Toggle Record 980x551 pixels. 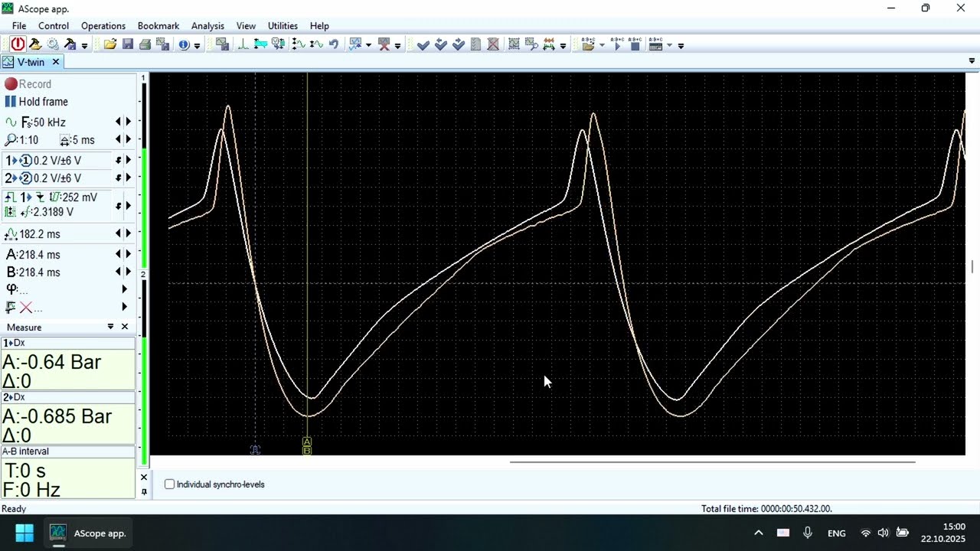coord(28,84)
